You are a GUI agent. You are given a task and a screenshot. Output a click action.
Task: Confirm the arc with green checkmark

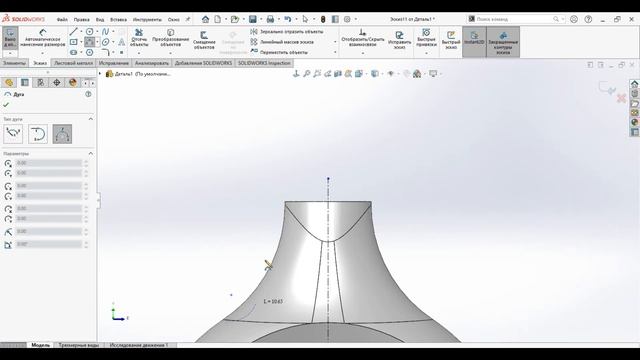6,105
